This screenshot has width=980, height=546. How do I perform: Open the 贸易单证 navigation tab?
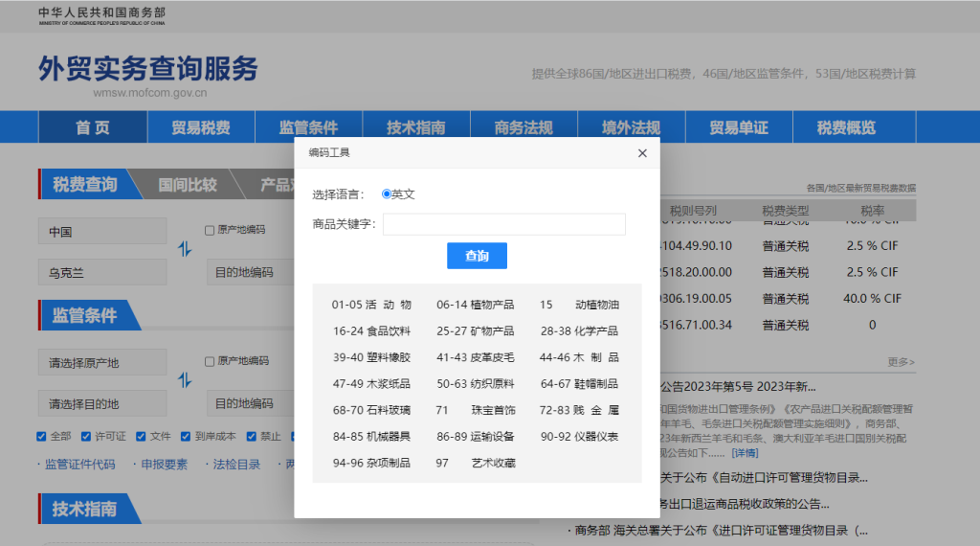pyautogui.click(x=738, y=127)
